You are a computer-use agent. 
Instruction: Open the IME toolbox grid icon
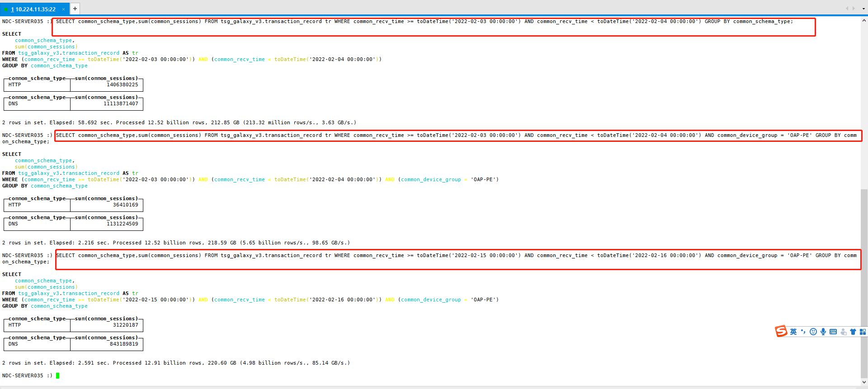click(863, 332)
